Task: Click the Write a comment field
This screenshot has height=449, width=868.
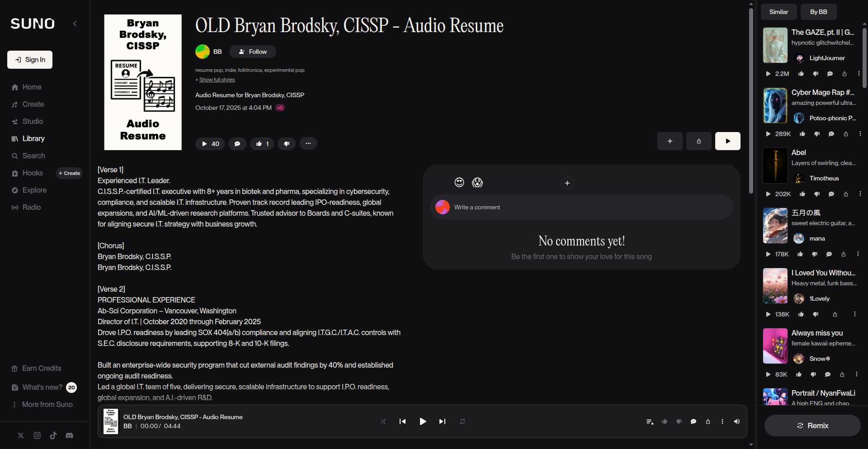Action: click(x=588, y=207)
